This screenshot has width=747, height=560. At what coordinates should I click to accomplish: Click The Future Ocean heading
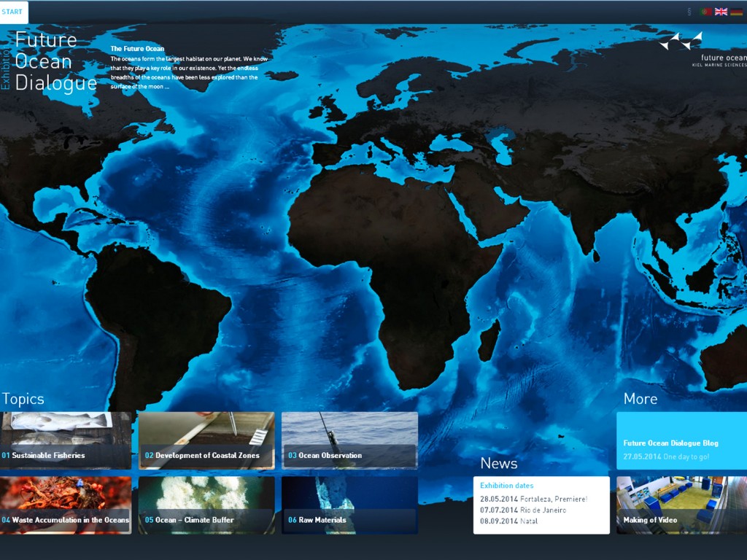point(137,49)
